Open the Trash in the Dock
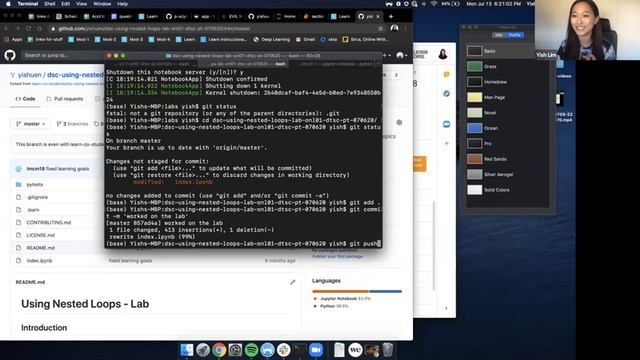The width and height of the screenshot is (640, 360). [x=388, y=350]
